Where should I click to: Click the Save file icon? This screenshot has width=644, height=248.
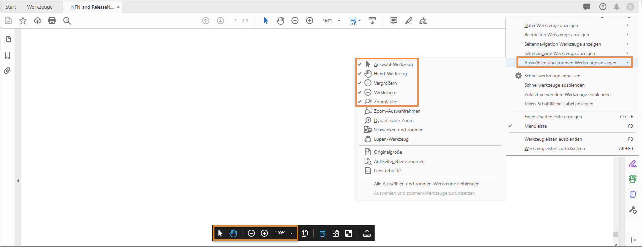point(8,21)
